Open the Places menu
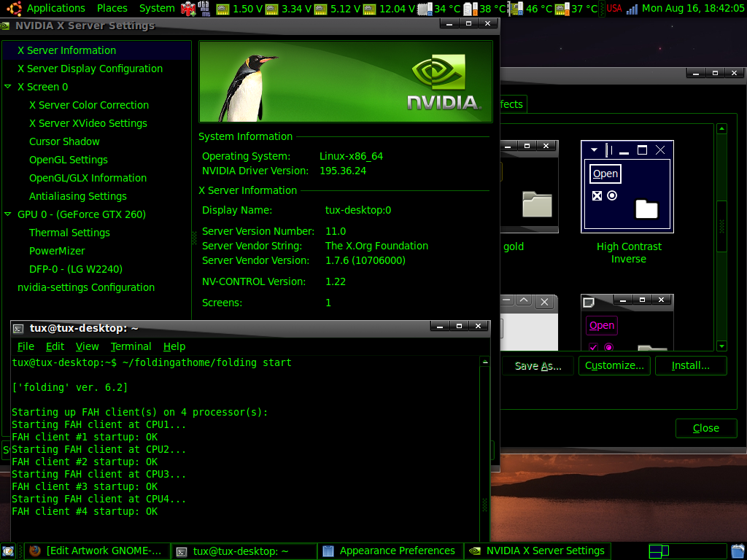747x560 pixels. point(112,8)
